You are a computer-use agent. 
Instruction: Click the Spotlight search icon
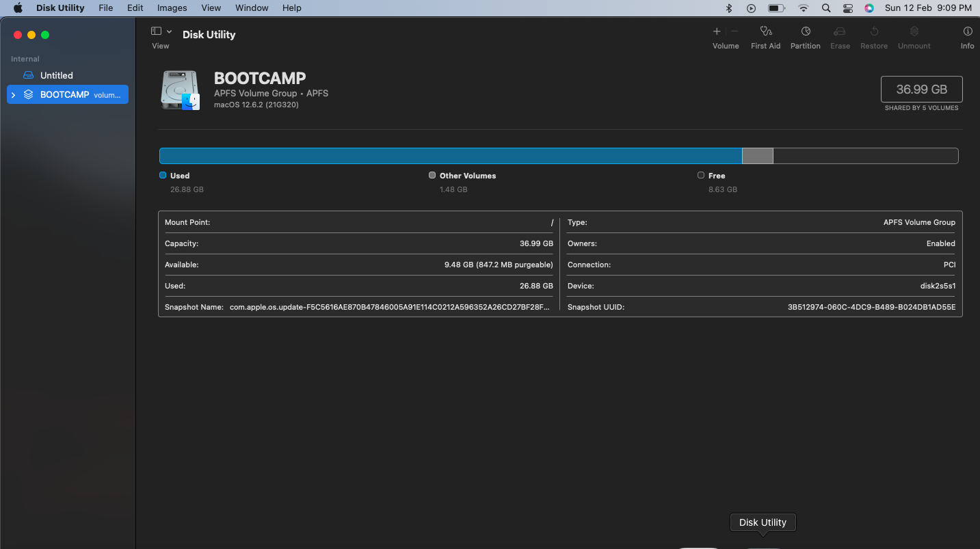(825, 8)
